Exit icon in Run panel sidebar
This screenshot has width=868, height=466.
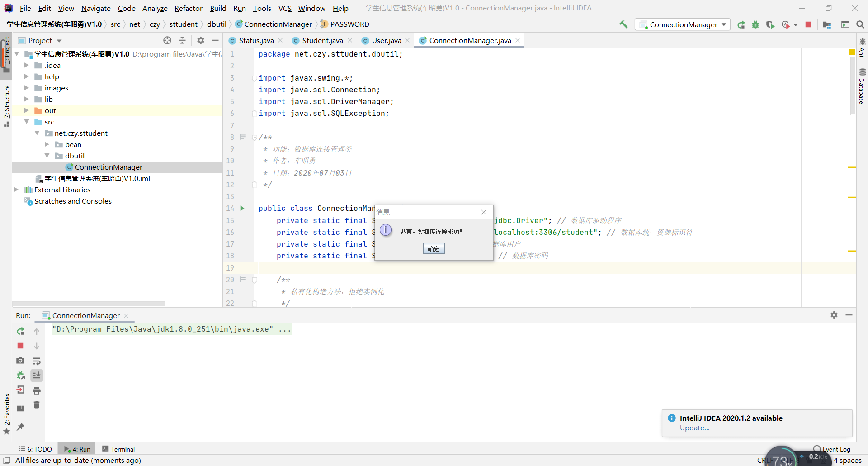pyautogui.click(x=20, y=390)
